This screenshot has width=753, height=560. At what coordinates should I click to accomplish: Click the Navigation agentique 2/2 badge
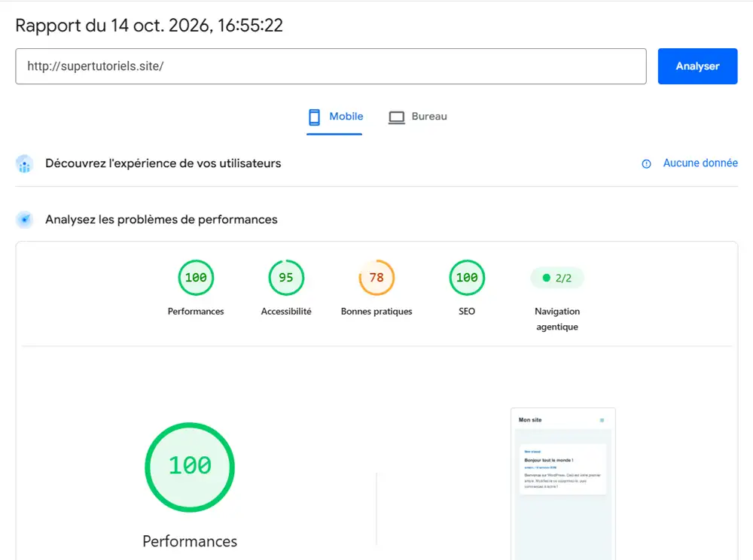[x=557, y=278]
